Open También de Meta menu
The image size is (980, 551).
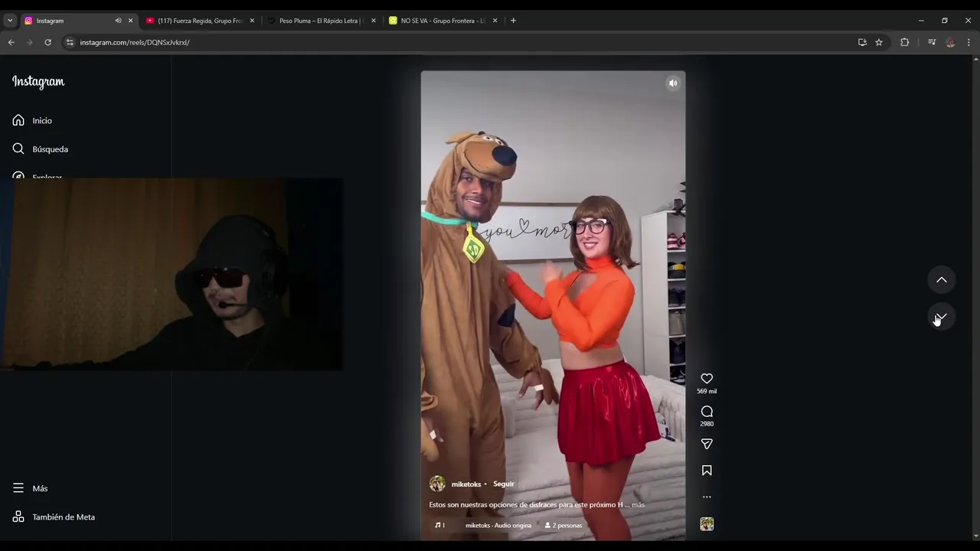coord(54,517)
